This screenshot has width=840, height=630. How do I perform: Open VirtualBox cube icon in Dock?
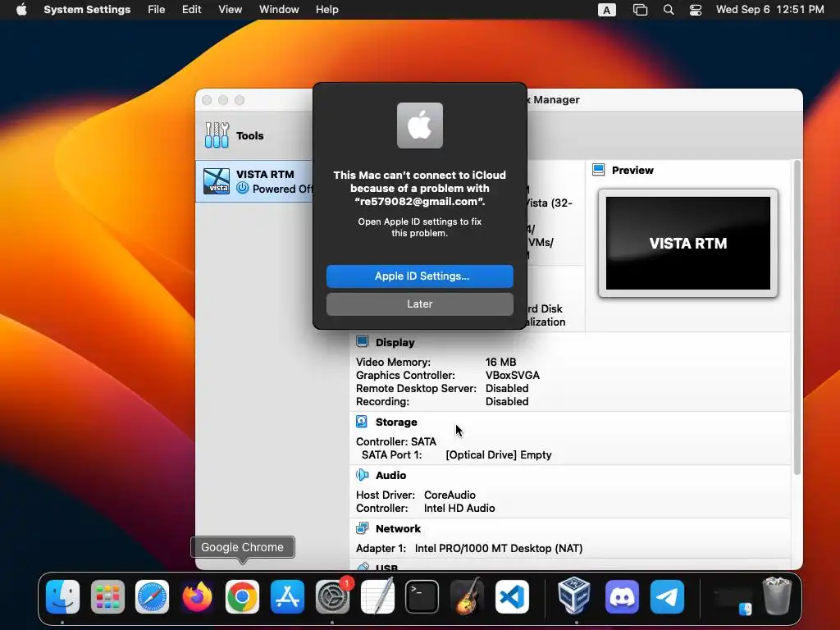[x=573, y=596]
